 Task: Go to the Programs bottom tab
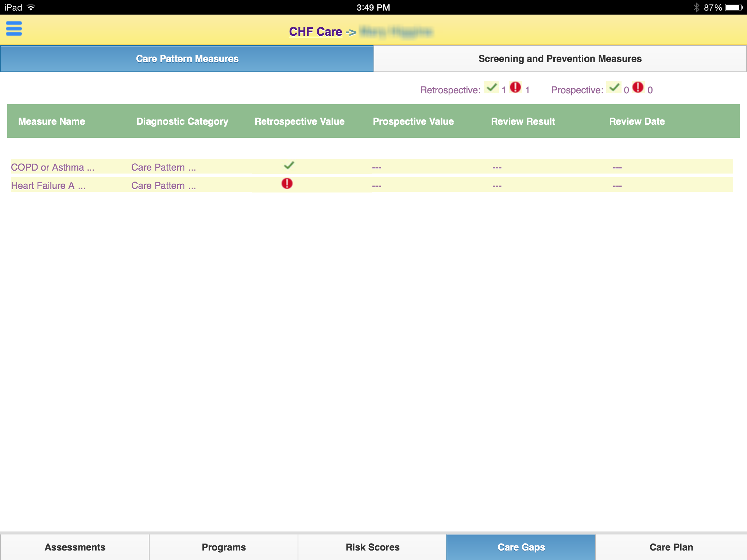[x=224, y=547]
